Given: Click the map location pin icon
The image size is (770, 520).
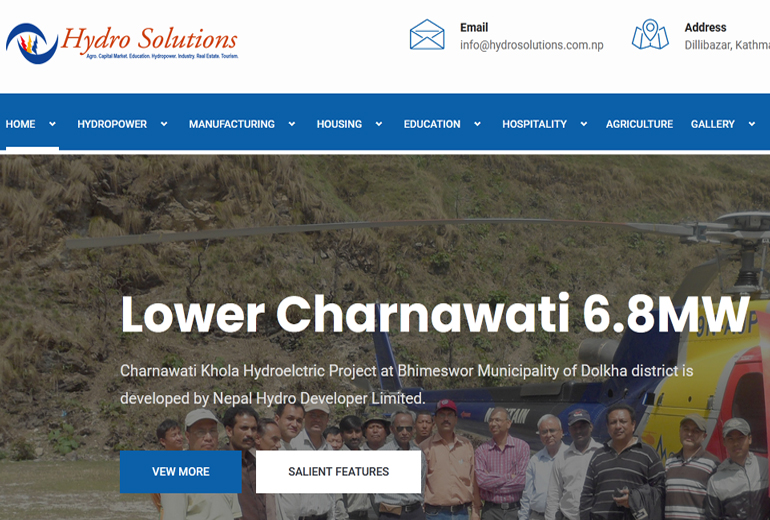Looking at the screenshot, I should tap(650, 34).
